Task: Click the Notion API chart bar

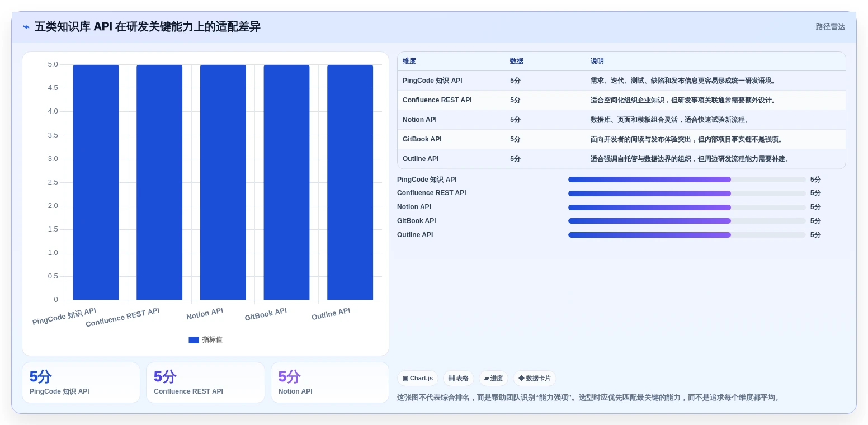Action: 223,182
